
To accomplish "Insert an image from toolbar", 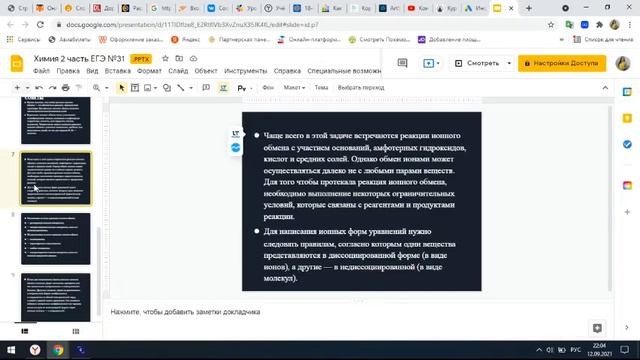I will click(148, 88).
